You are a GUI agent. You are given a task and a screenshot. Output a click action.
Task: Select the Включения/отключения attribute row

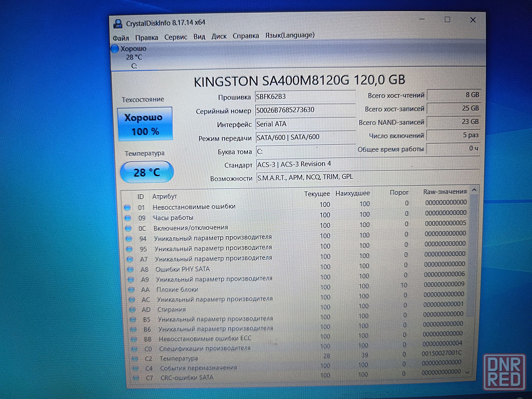[297, 226]
